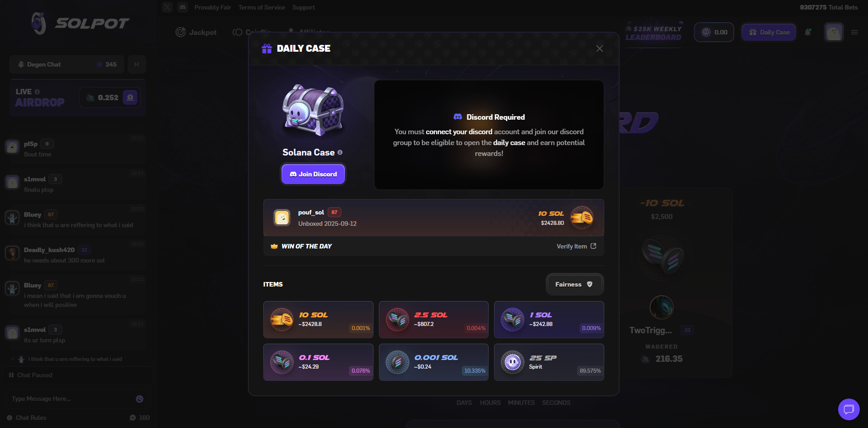868x428 pixels.
Task: Click the Join Discord button
Action: 313,174
